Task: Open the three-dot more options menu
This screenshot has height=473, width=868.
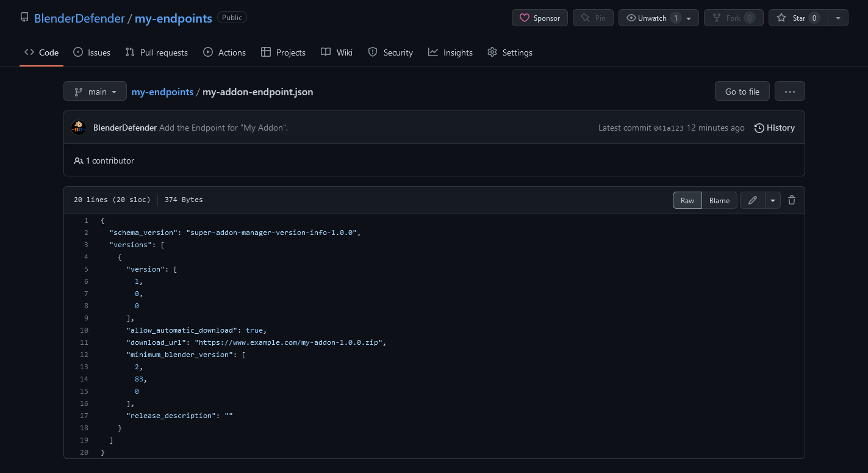Action: [790, 92]
